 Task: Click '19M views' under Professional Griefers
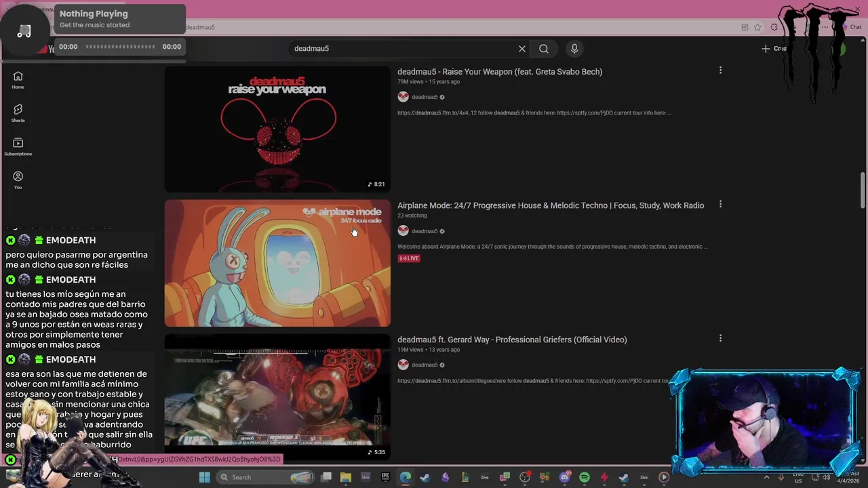411,350
